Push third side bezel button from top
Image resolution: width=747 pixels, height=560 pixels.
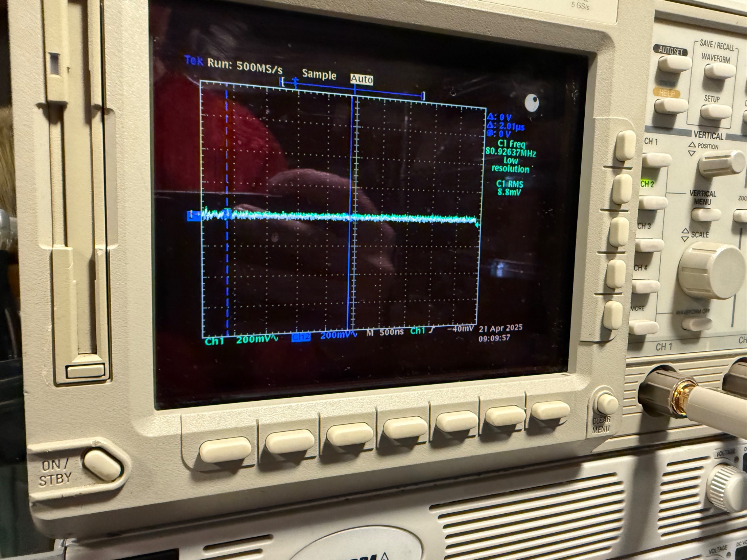[619, 232]
